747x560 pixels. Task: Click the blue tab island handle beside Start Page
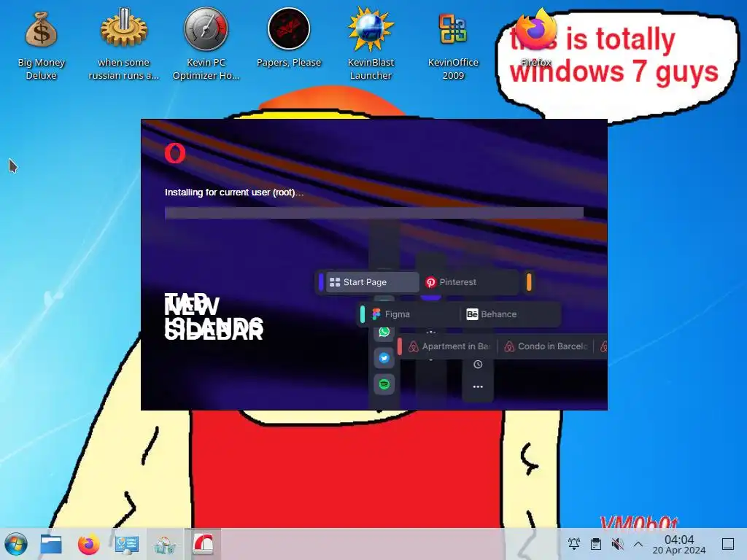(321, 282)
